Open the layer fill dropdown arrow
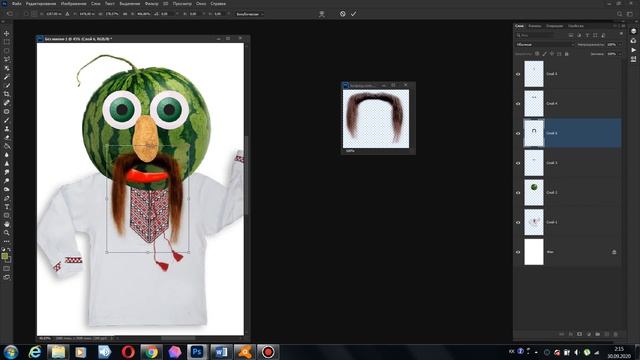 (620, 54)
